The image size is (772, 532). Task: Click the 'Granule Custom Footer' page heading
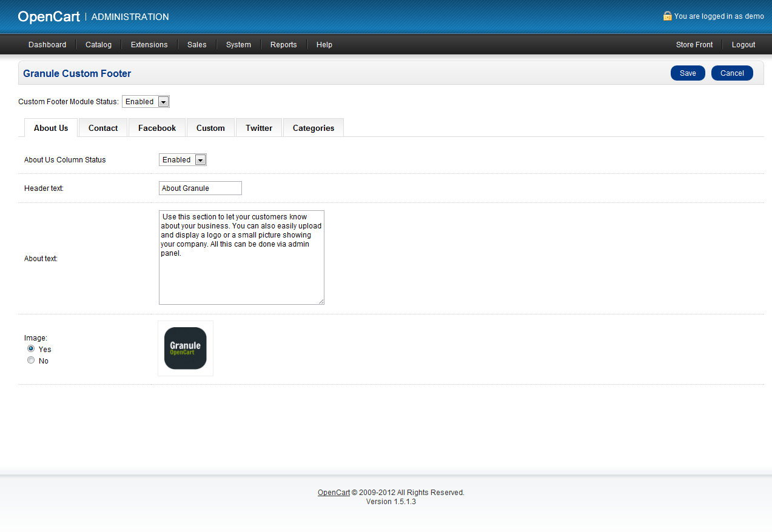(77, 74)
